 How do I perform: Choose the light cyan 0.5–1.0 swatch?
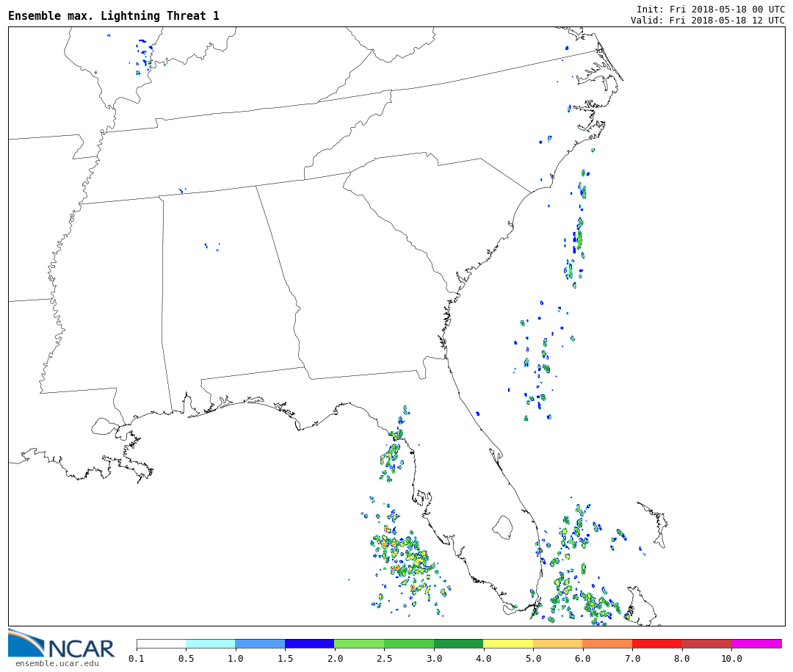210,643
